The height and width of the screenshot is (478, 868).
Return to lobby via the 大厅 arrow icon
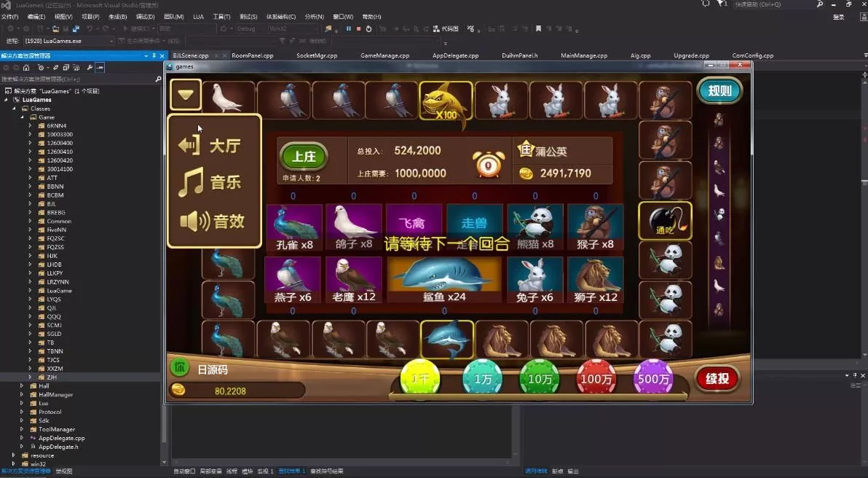coord(191,145)
